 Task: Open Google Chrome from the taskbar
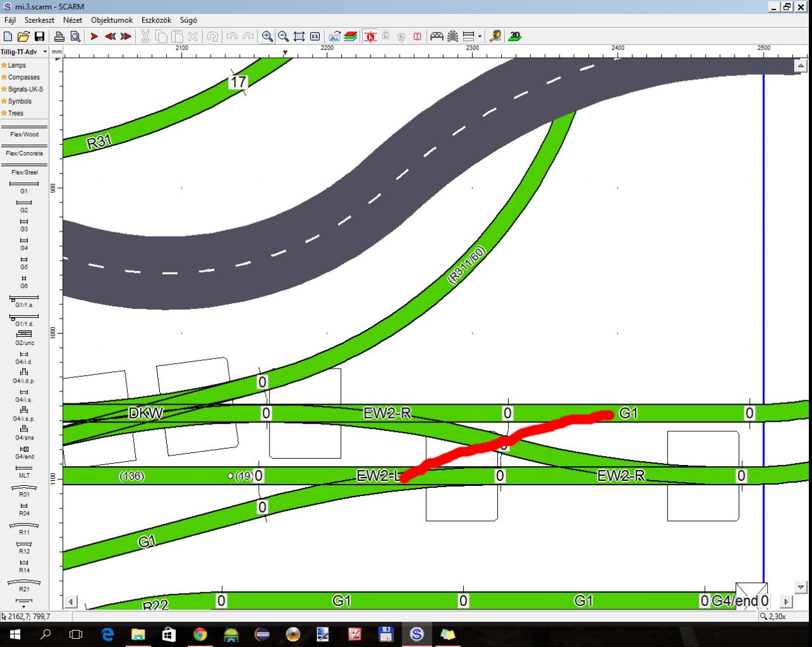200,634
